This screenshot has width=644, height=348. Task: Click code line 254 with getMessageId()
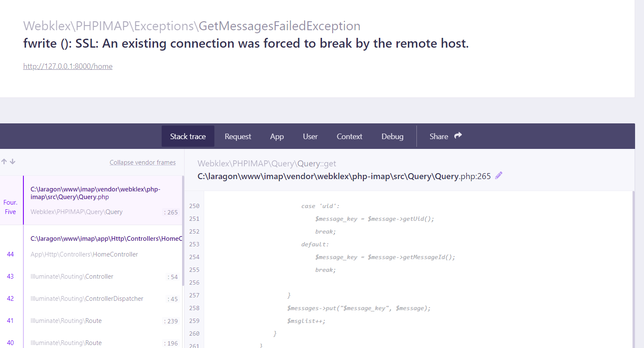tap(385, 257)
